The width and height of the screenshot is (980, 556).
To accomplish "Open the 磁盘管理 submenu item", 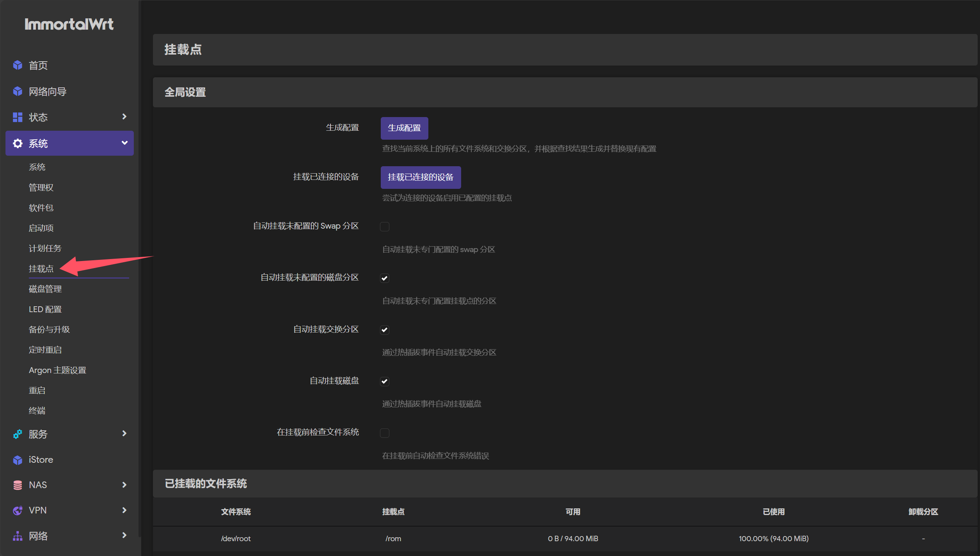I will pyautogui.click(x=45, y=289).
